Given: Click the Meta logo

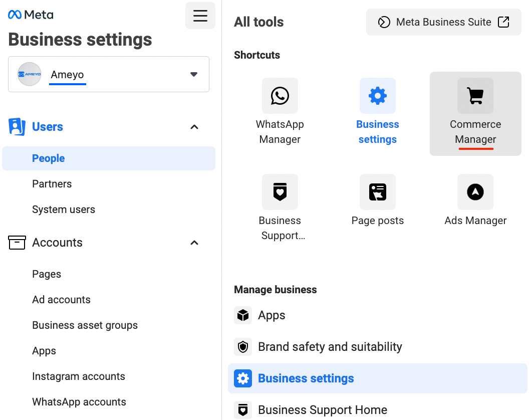Looking at the screenshot, I should pos(31,15).
